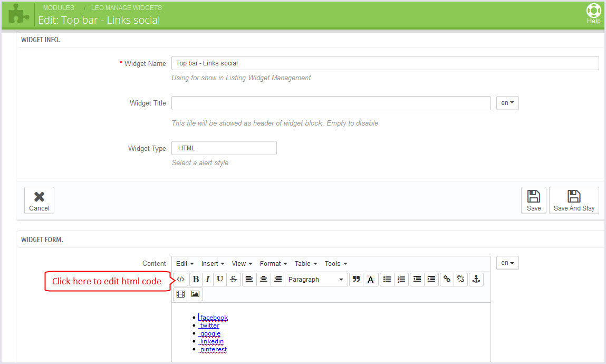Image resolution: width=606 pixels, height=364 pixels.
Task: Center align the content text
Action: coord(264,280)
